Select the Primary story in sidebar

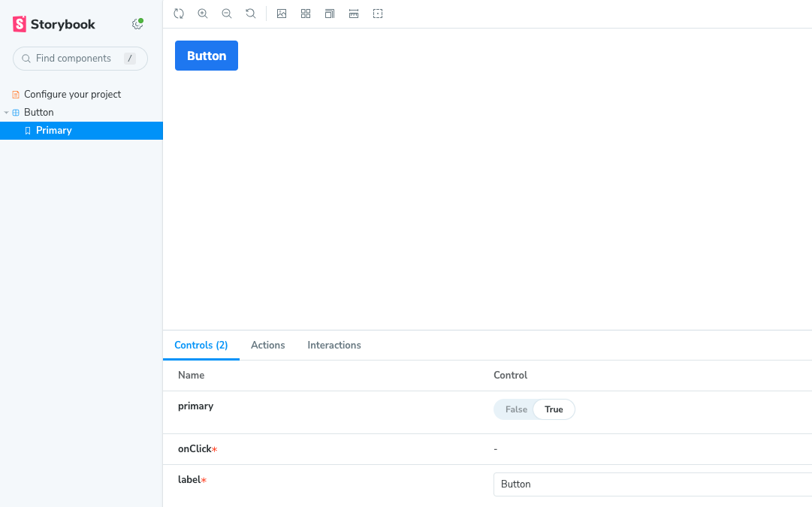click(x=54, y=131)
